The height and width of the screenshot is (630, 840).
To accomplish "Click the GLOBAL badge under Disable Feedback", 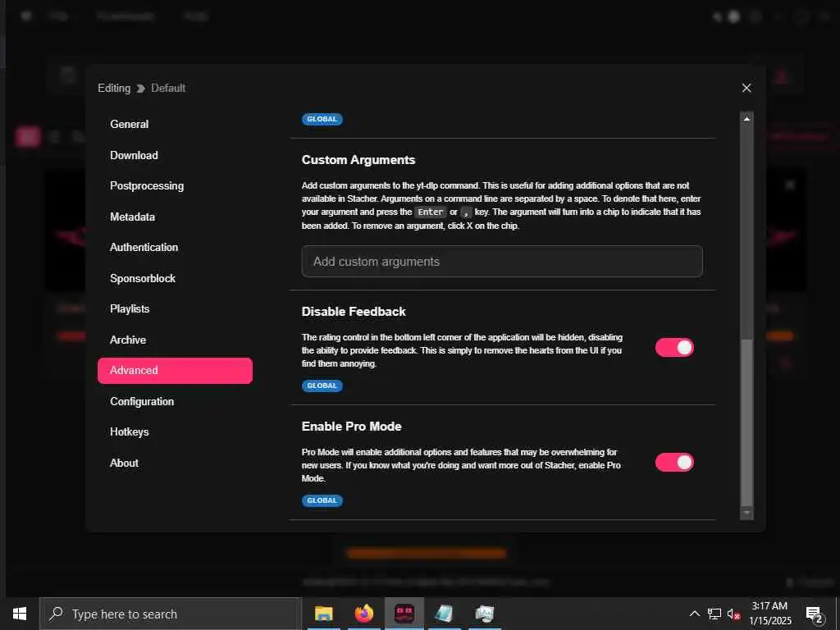I will click(x=322, y=386).
